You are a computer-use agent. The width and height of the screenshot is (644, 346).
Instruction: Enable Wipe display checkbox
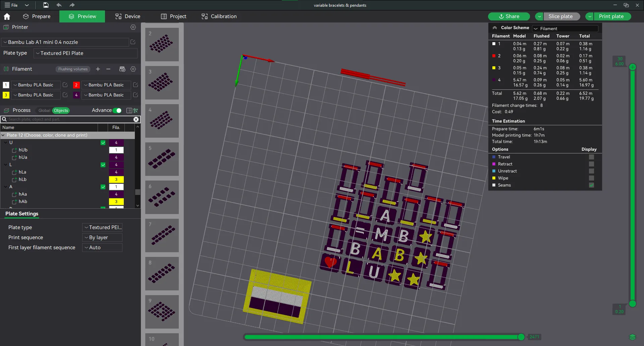[591, 178]
